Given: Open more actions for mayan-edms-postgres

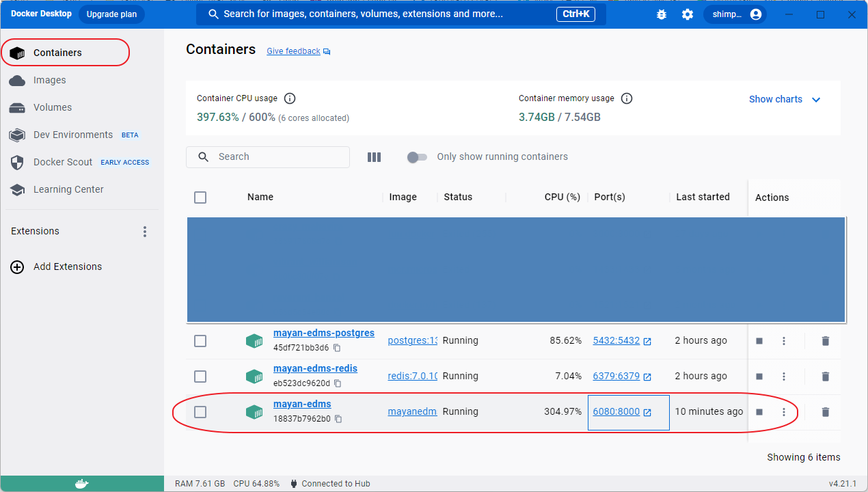Looking at the screenshot, I should pos(784,341).
